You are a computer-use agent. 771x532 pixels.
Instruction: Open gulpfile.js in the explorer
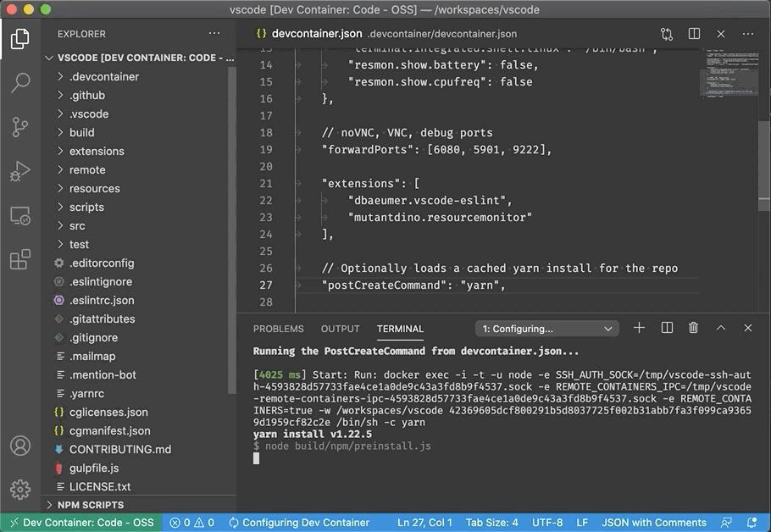[94, 468]
